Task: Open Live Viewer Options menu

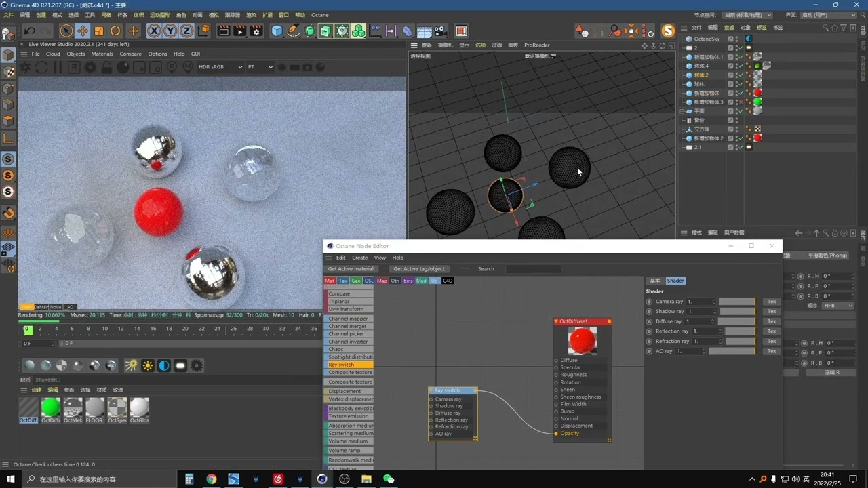Action: coord(157,54)
